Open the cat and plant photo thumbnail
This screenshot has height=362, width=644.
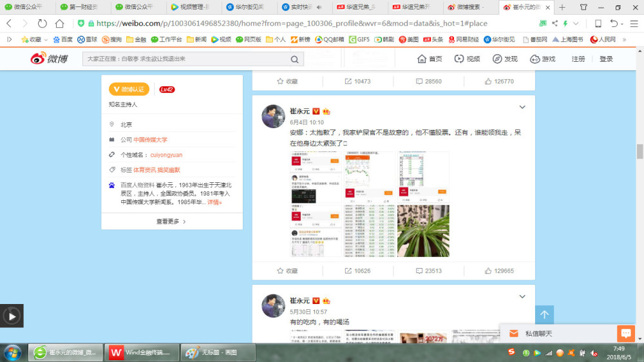pos(423,231)
